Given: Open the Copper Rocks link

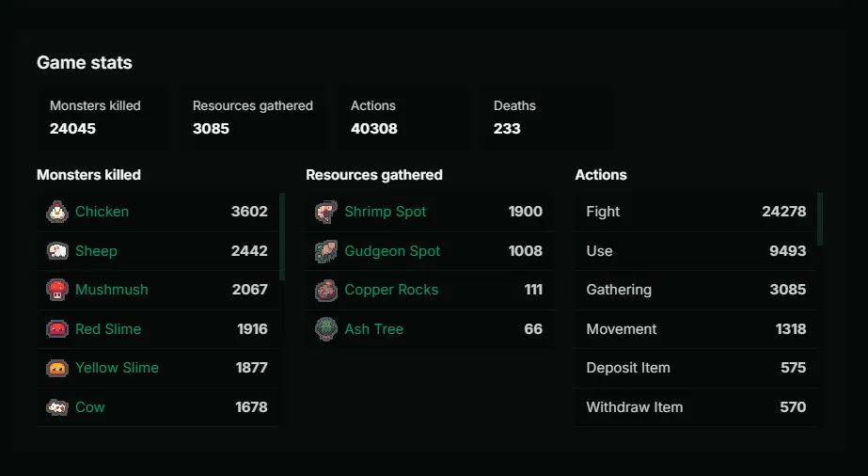Looking at the screenshot, I should (391, 290).
